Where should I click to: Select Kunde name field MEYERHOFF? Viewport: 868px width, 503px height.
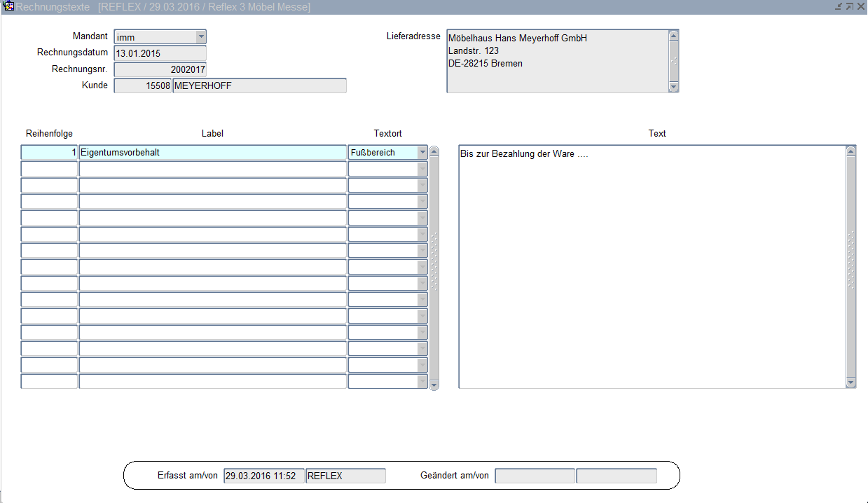pos(259,85)
